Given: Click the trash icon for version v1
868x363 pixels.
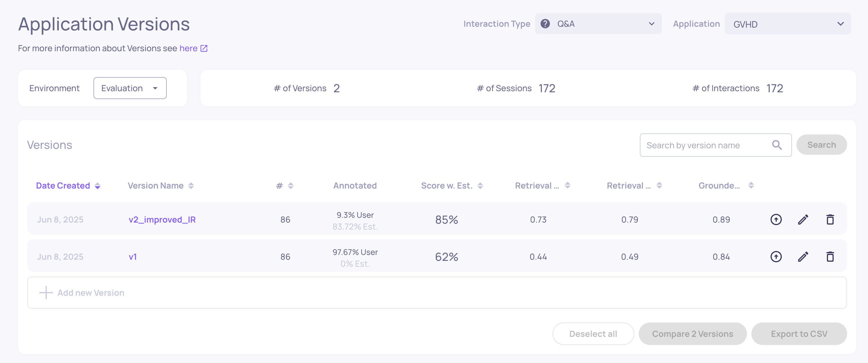Looking at the screenshot, I should click(830, 257).
